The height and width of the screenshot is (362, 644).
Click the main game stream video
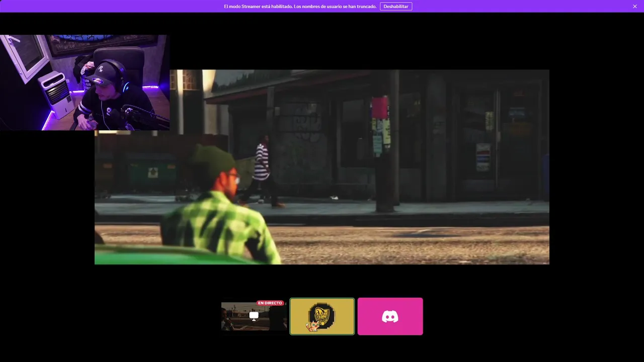(322, 167)
